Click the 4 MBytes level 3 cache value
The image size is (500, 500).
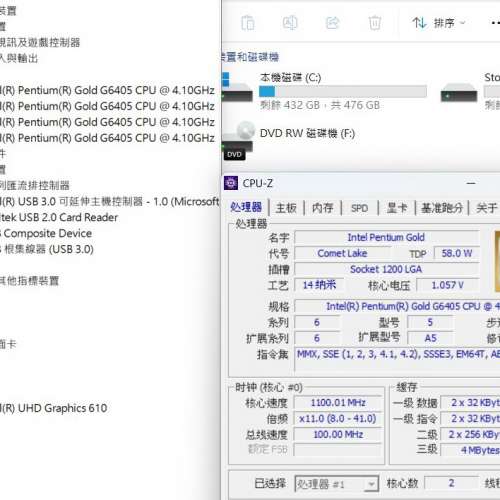(x=471, y=450)
